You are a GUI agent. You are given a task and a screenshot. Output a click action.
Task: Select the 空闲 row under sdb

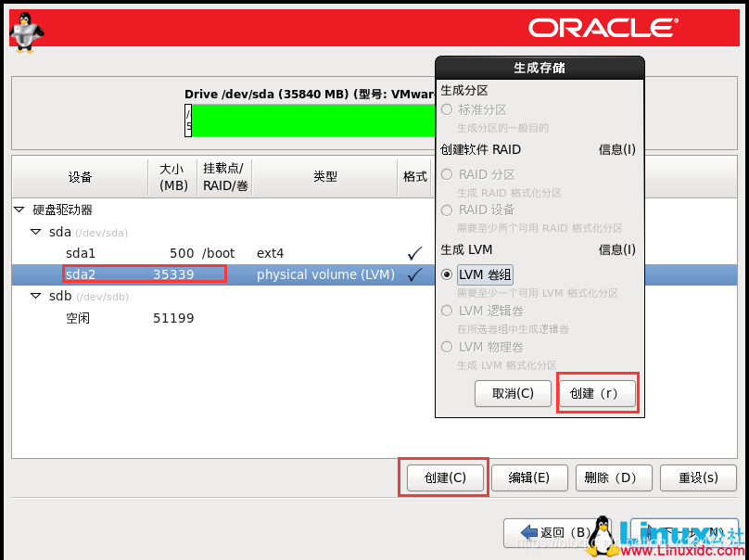[76, 318]
